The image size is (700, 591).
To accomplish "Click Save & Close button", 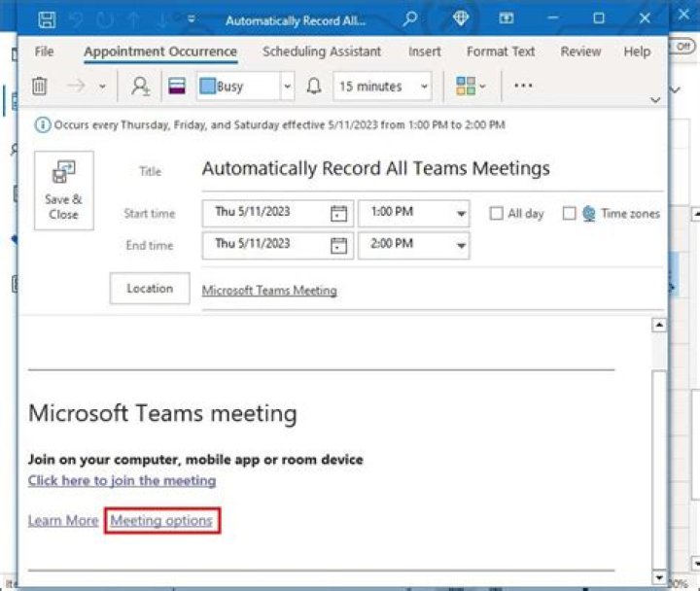I will click(64, 191).
